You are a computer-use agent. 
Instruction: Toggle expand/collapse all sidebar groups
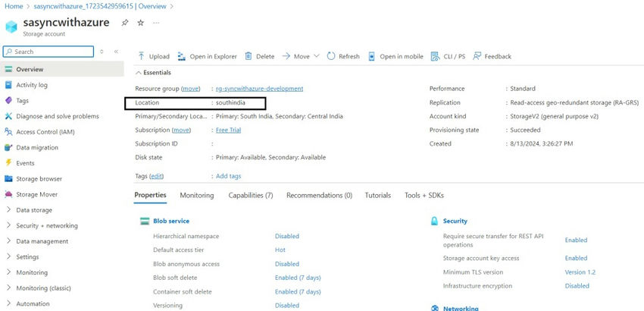coord(102,52)
